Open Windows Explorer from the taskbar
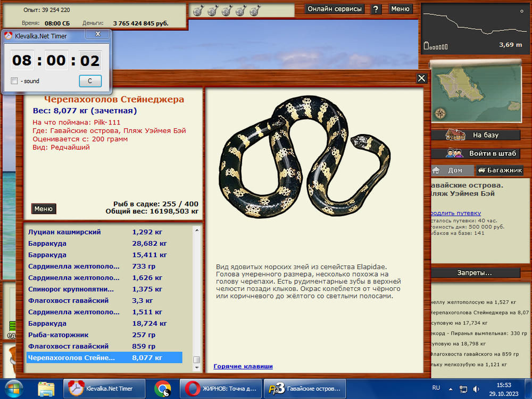This screenshot has height=399, width=532. [46, 388]
